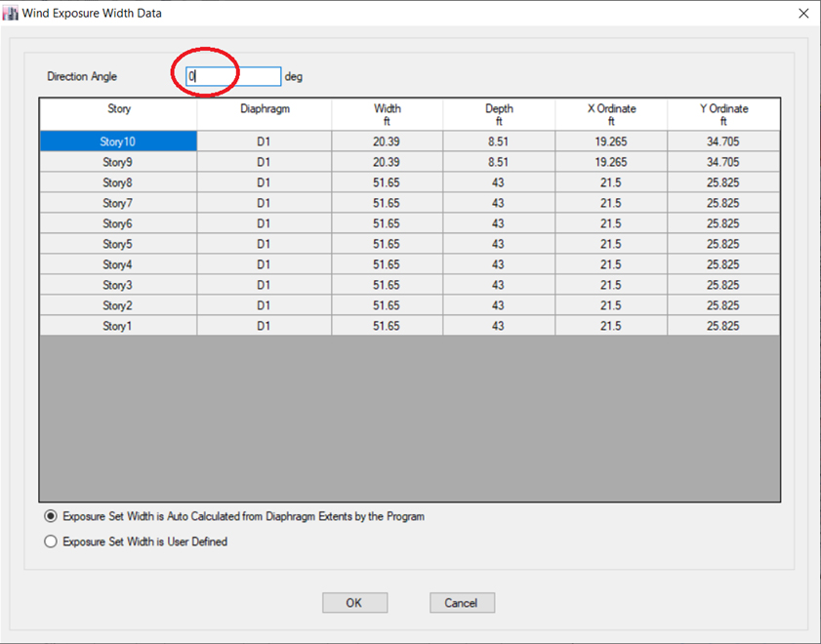Click the OK button

(354, 602)
